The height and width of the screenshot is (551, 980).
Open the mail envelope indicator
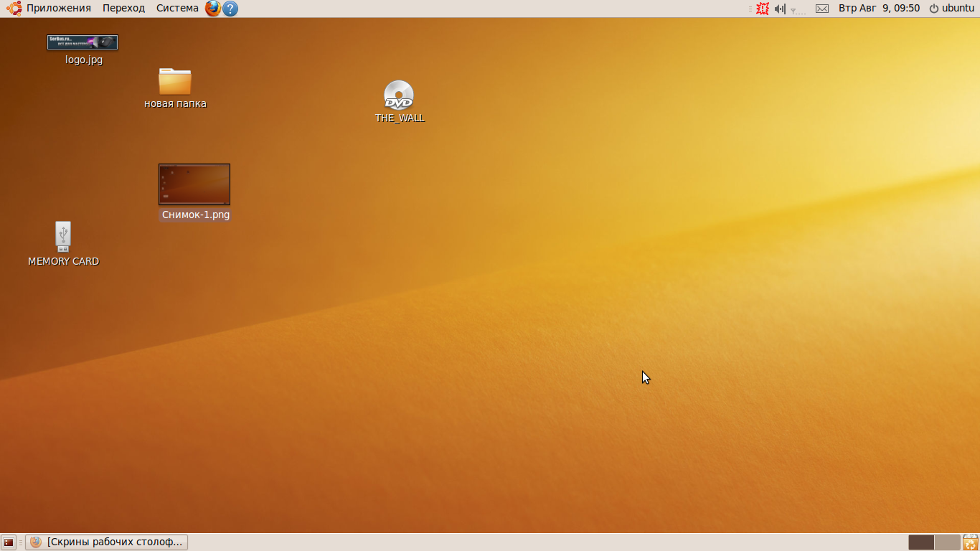point(822,9)
